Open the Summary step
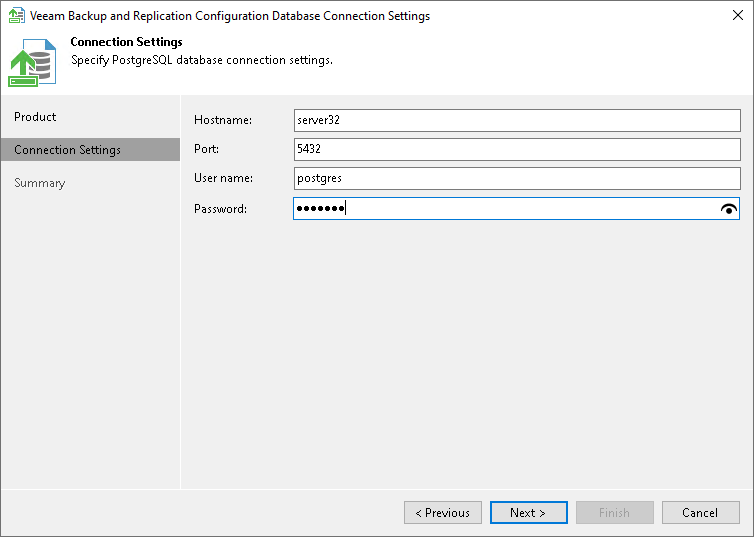Screen dimensions: 754x537 coord(39,183)
